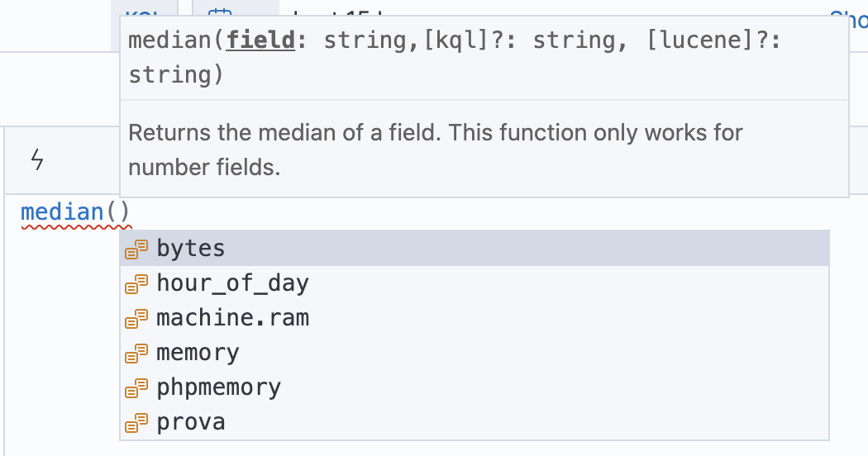
Task: Select the memory field suggestion
Action: 475,353
